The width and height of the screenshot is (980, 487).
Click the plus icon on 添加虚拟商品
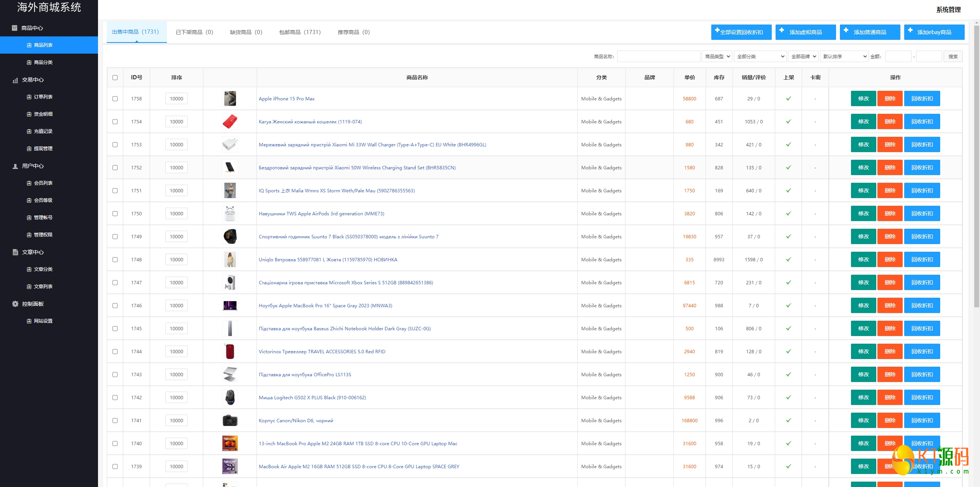tap(782, 30)
